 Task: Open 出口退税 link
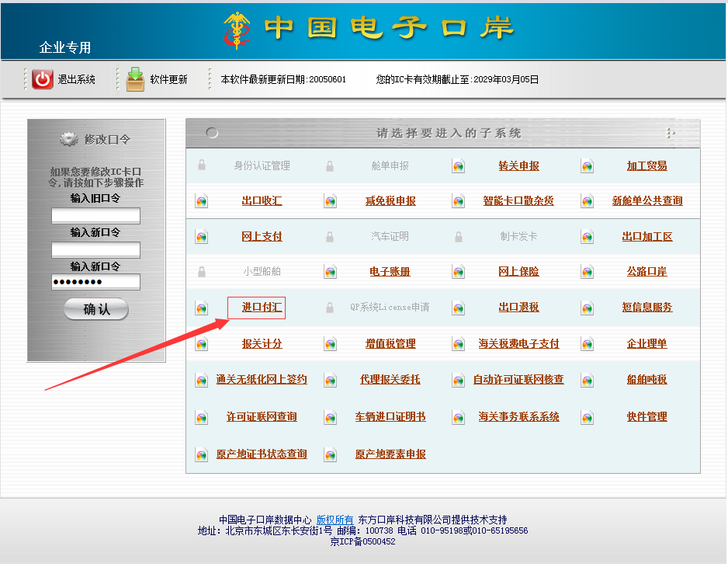518,308
